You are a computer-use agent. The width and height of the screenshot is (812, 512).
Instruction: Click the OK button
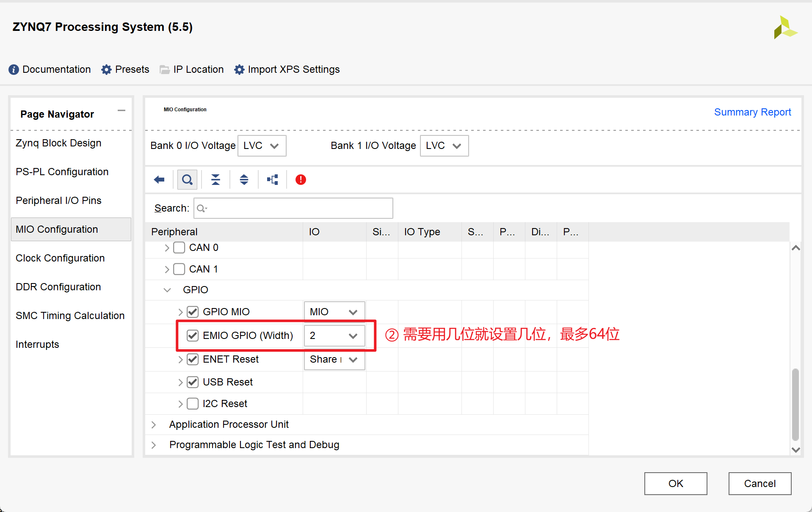[x=676, y=484]
